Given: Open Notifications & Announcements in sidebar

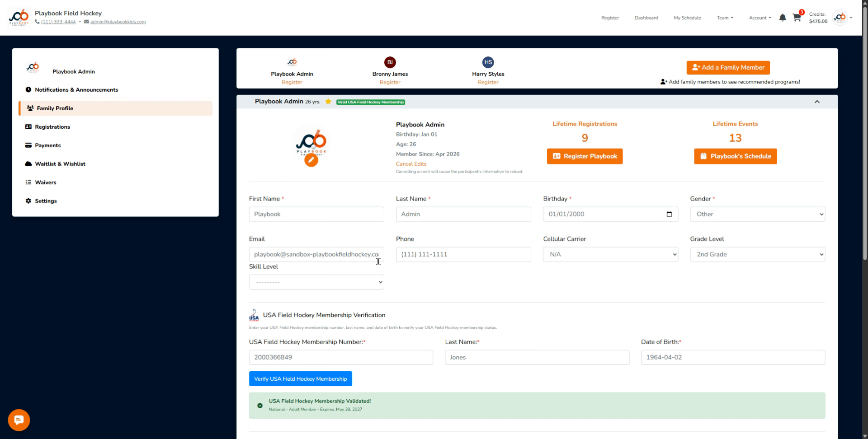Looking at the screenshot, I should tap(116, 90).
